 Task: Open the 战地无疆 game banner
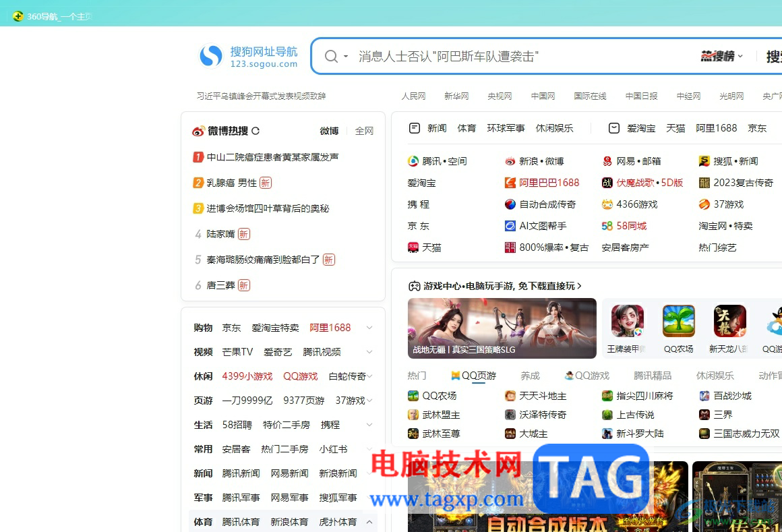tap(502, 328)
